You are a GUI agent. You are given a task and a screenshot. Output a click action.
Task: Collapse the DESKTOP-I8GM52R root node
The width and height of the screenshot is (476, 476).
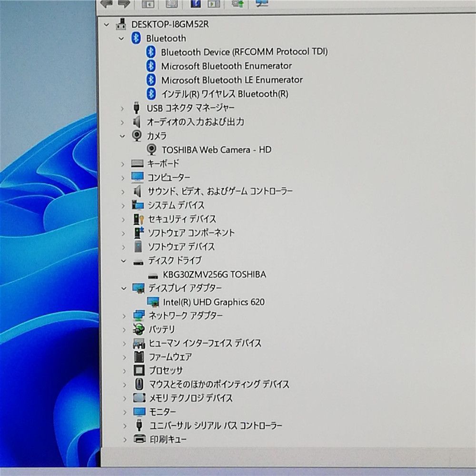point(106,25)
